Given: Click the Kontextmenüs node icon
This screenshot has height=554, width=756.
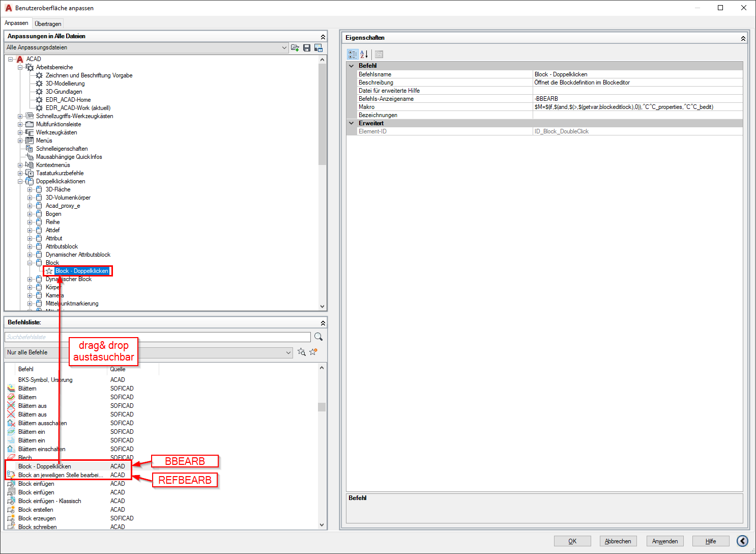Looking at the screenshot, I should [30, 165].
